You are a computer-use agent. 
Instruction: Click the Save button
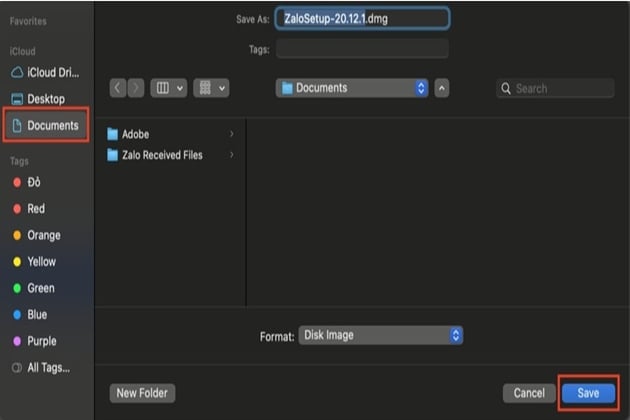588,393
